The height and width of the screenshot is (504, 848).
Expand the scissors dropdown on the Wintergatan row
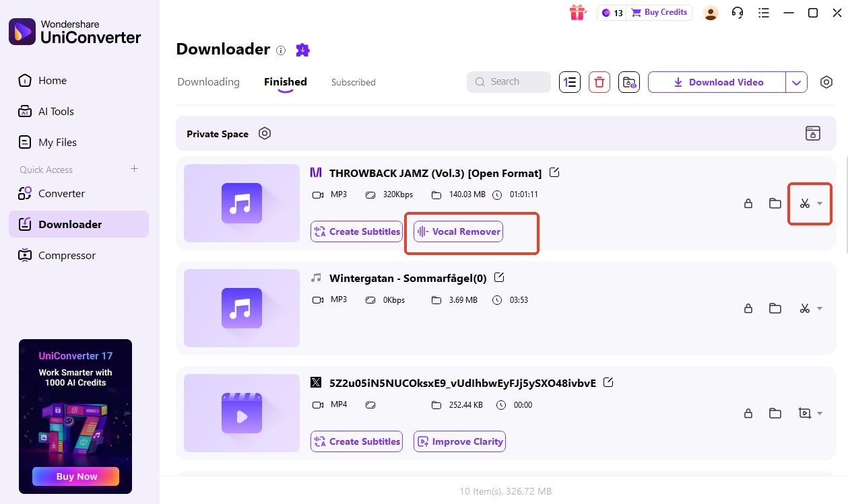(x=818, y=308)
